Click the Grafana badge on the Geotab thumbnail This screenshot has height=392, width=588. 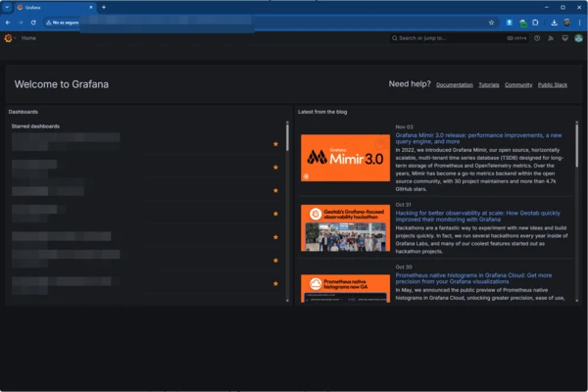pos(316,214)
